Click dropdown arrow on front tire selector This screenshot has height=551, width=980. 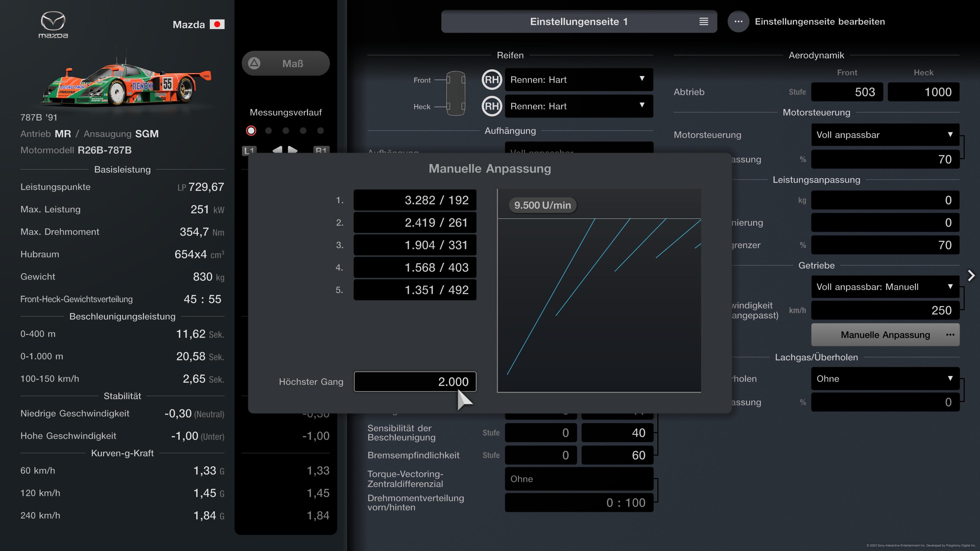click(642, 79)
